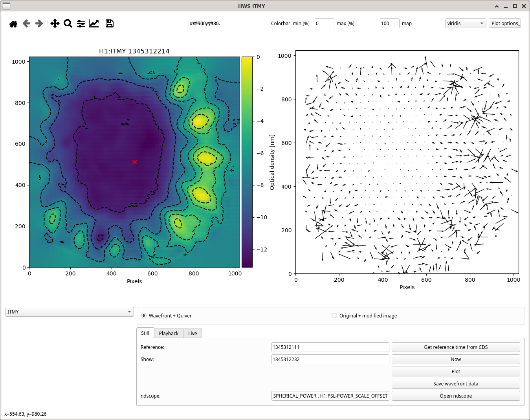Click the 'Colorbar: min [%]' label
The height and width of the screenshot is (420, 530).
pos(290,24)
